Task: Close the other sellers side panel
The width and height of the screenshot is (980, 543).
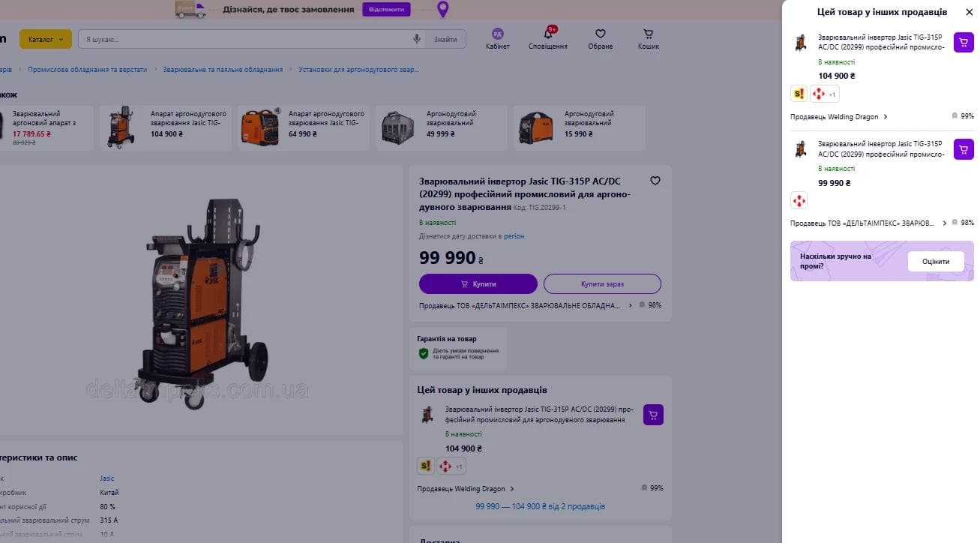Action: (969, 12)
